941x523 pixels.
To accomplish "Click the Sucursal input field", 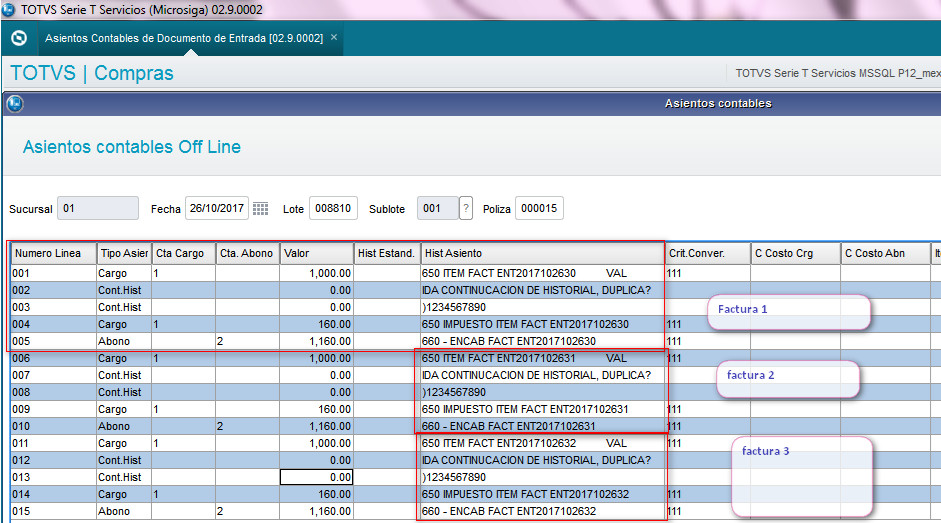I will click(98, 208).
